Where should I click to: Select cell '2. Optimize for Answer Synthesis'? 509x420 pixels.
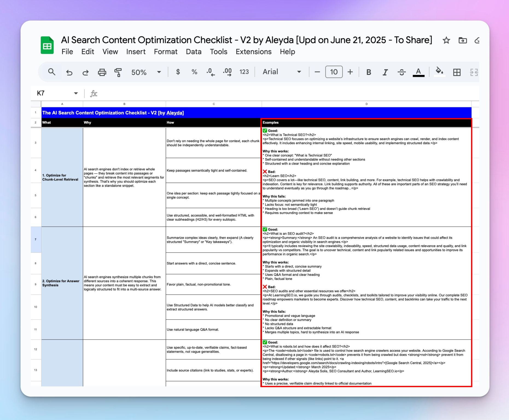point(62,283)
